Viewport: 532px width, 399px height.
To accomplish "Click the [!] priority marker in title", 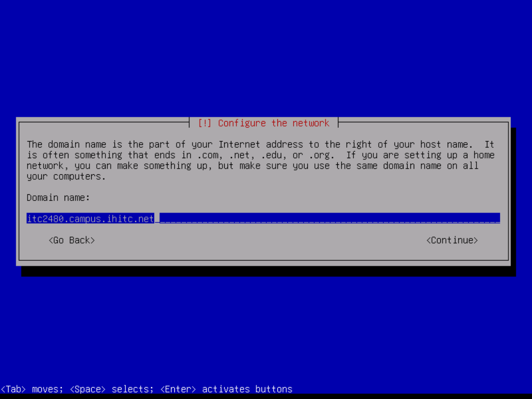I will [205, 123].
